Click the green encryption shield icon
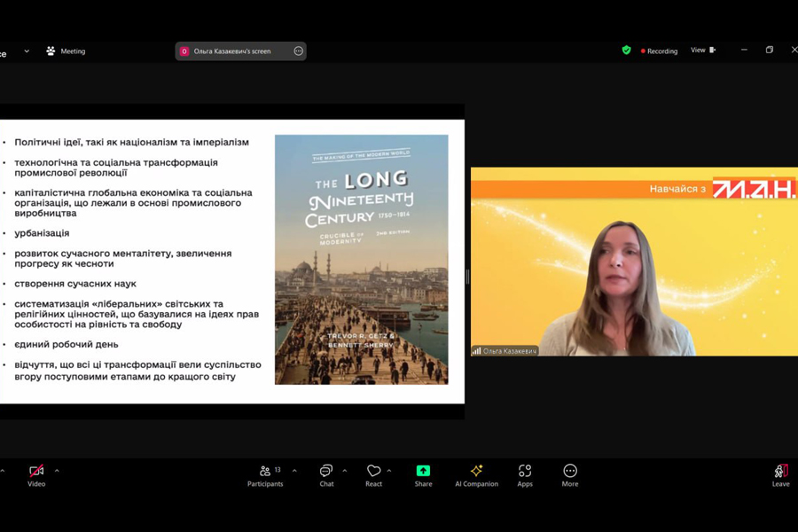Viewport: 798px width, 532px height. pos(627,51)
